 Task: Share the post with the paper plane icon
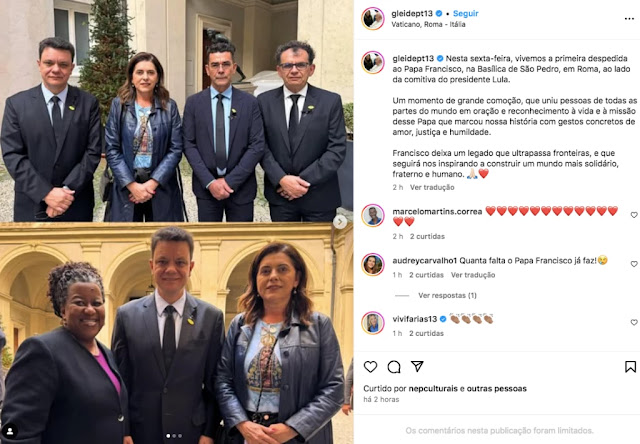click(417, 366)
